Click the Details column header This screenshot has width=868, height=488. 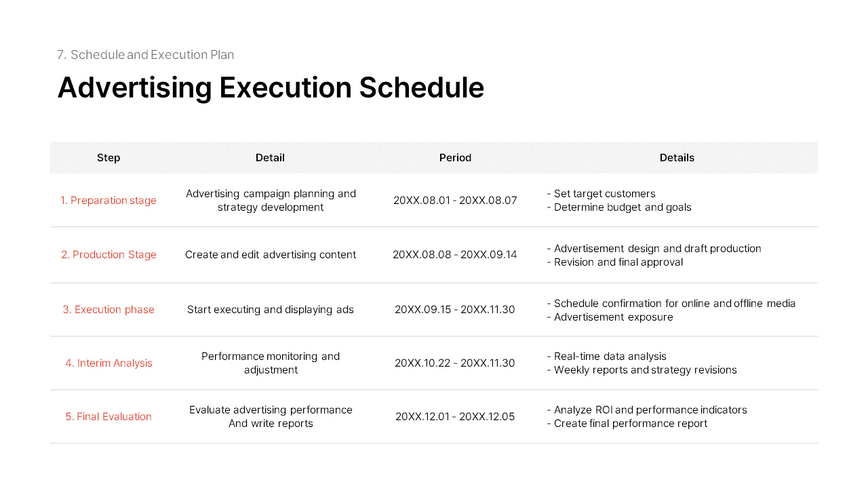677,158
